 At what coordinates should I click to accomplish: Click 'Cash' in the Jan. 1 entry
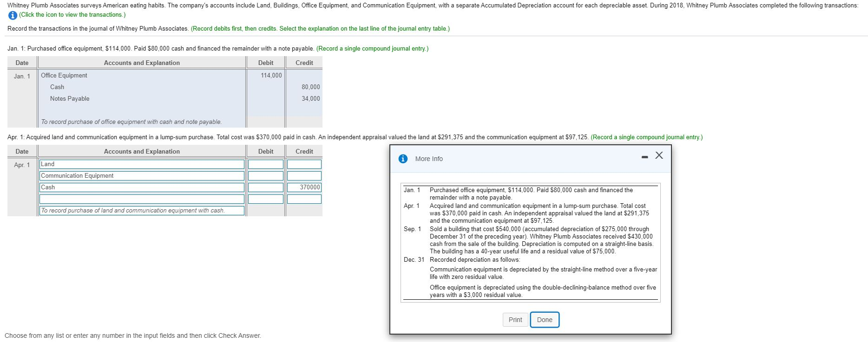coord(57,87)
